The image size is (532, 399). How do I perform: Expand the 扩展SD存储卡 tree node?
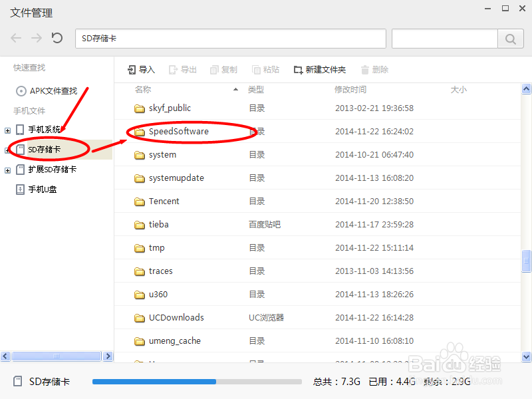point(7,169)
